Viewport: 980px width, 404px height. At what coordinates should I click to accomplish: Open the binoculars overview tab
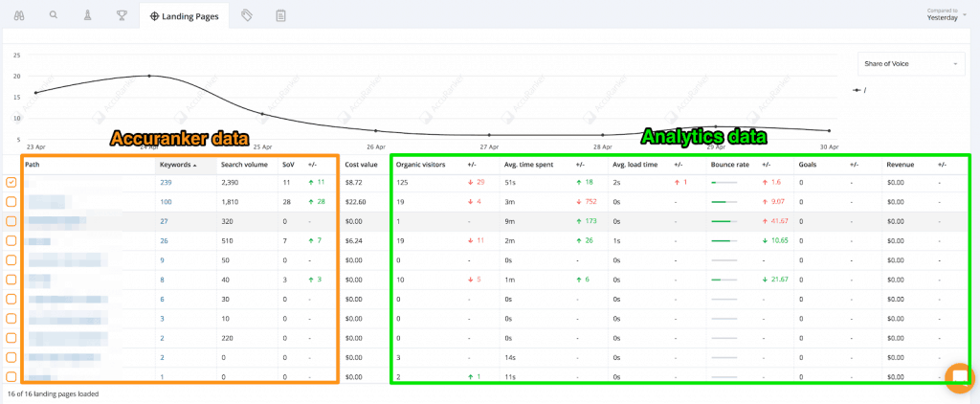(19, 15)
